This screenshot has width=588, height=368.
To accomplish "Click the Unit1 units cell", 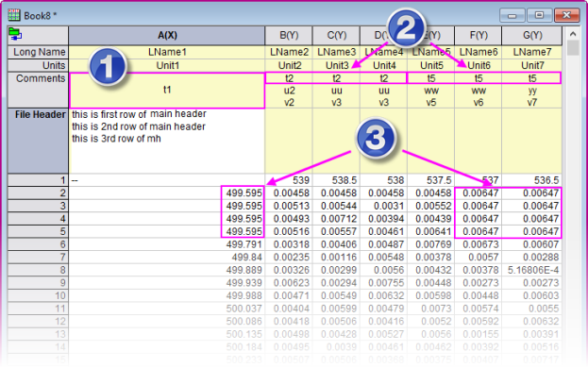I will click(167, 65).
